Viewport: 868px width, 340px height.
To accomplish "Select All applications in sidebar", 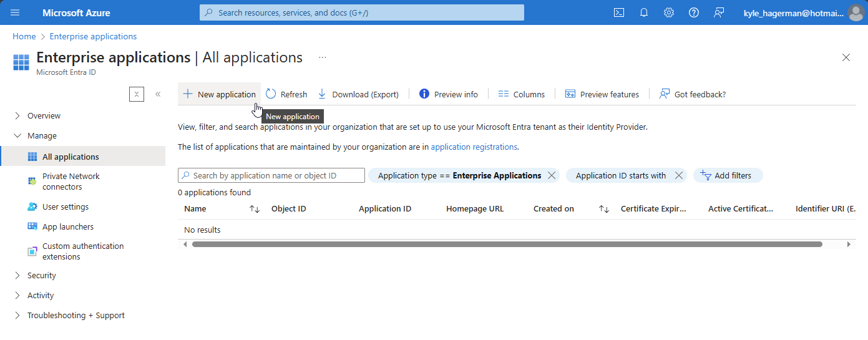I will tap(83, 157).
